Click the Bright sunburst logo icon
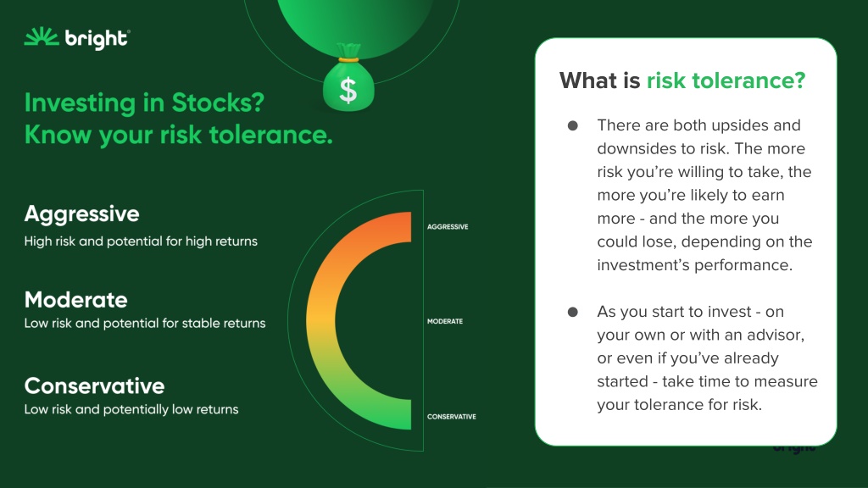The width and height of the screenshot is (868, 488). tap(42, 36)
